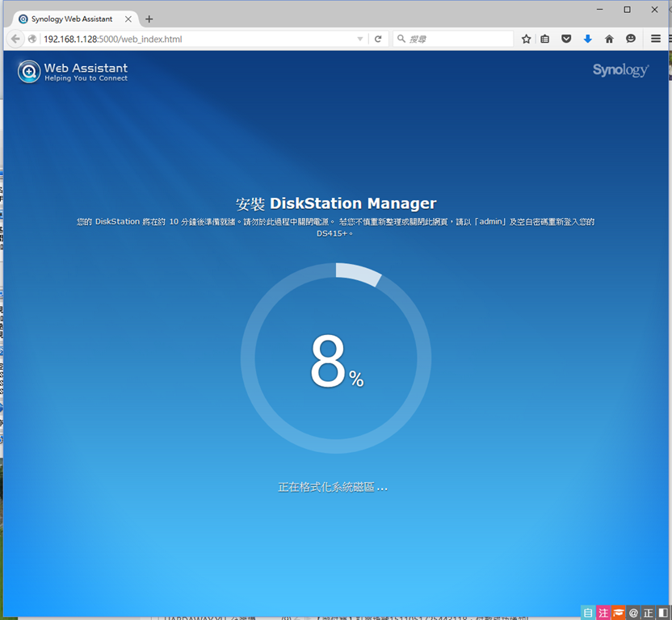This screenshot has width=672, height=620.
Task: Click the orange graduation cap tray icon
Action: pos(619,613)
